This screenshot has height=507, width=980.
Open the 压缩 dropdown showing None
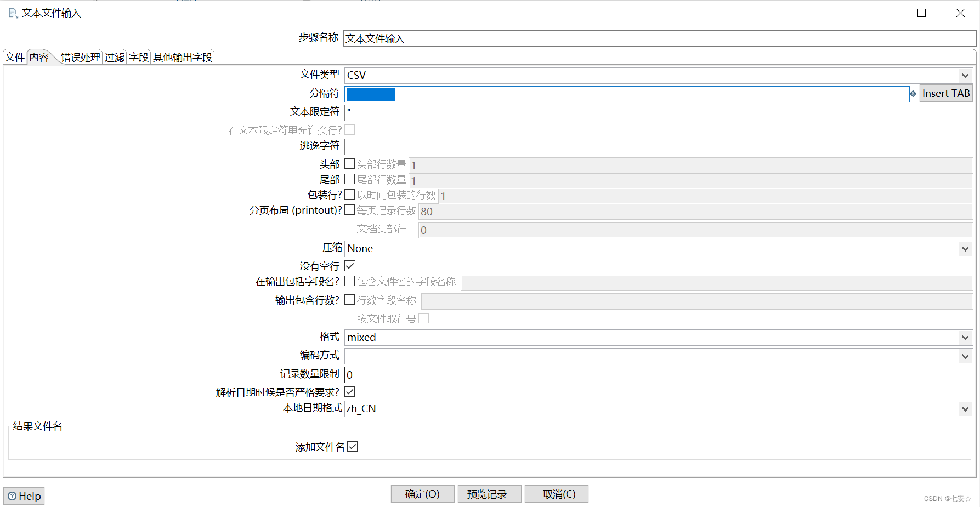965,249
